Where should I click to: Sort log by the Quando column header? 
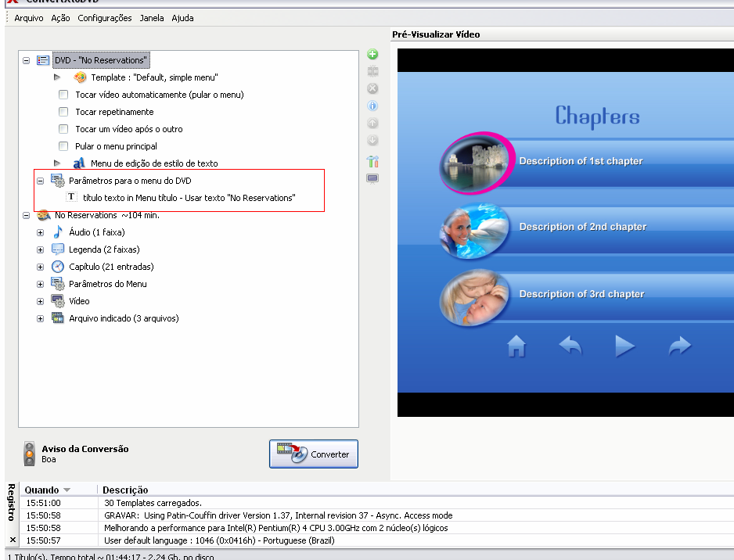[x=58, y=490]
